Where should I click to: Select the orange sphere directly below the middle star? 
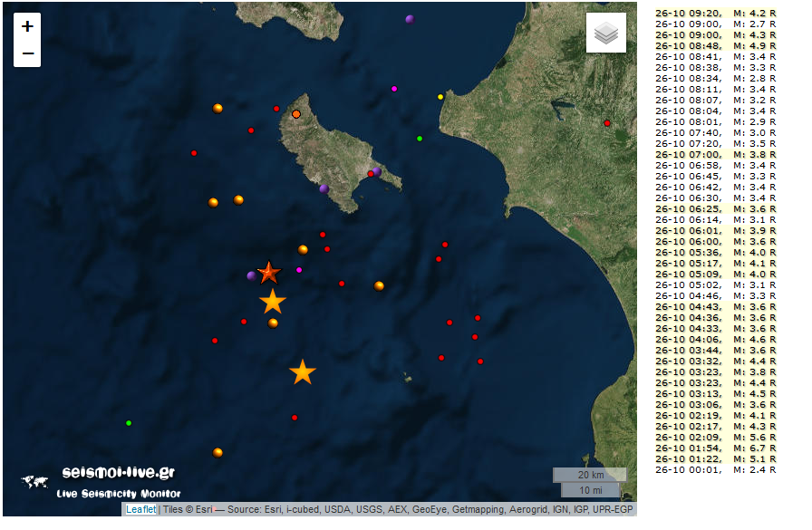pos(273,323)
